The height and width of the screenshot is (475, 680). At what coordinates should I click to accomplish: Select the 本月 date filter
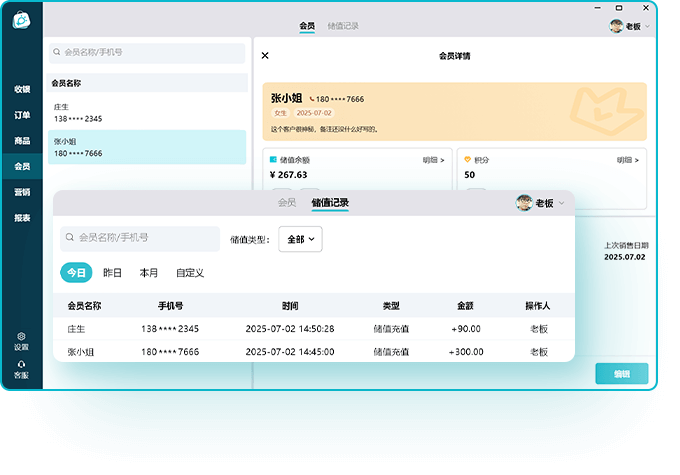point(149,273)
